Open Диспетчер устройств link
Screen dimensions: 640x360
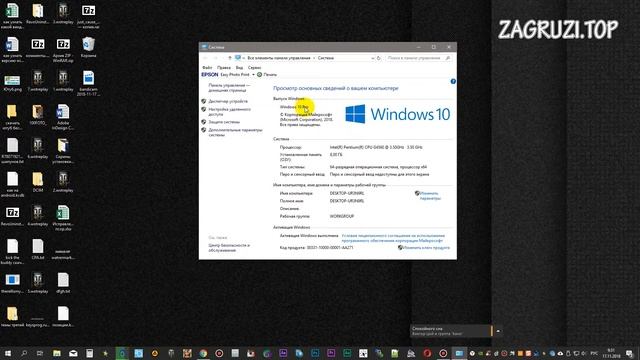coord(228,101)
